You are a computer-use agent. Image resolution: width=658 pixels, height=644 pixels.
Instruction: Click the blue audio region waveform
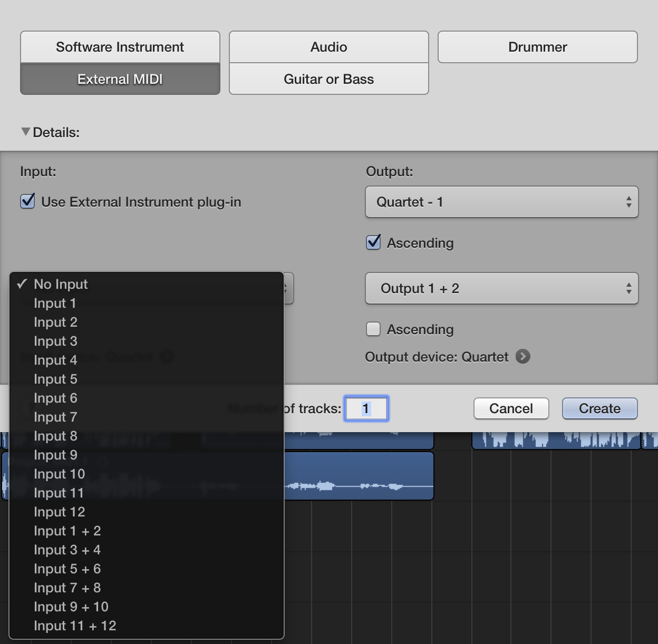coord(359,476)
